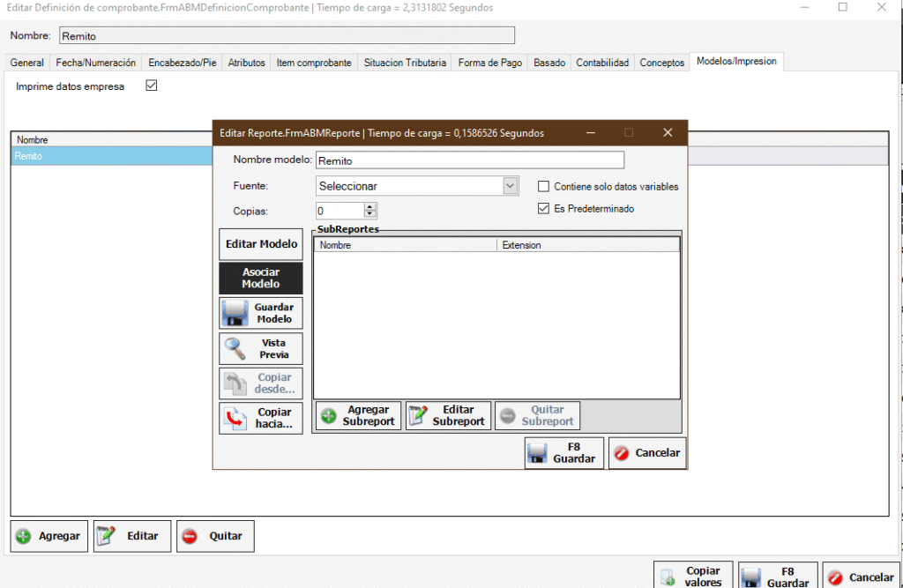The height and width of the screenshot is (588, 903).
Task: Uncheck the Es Predeterminado checkbox
Action: 544,209
